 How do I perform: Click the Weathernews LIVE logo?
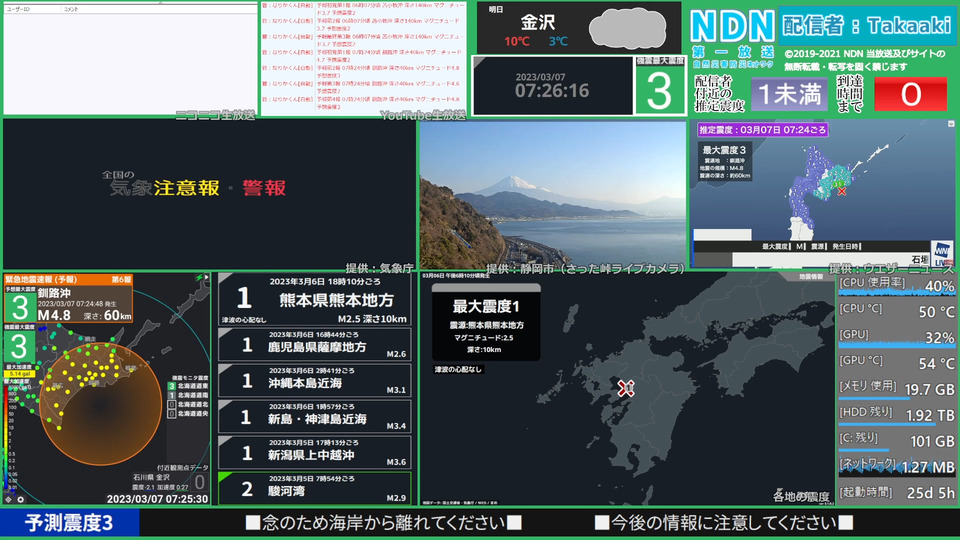pyautogui.click(x=942, y=253)
